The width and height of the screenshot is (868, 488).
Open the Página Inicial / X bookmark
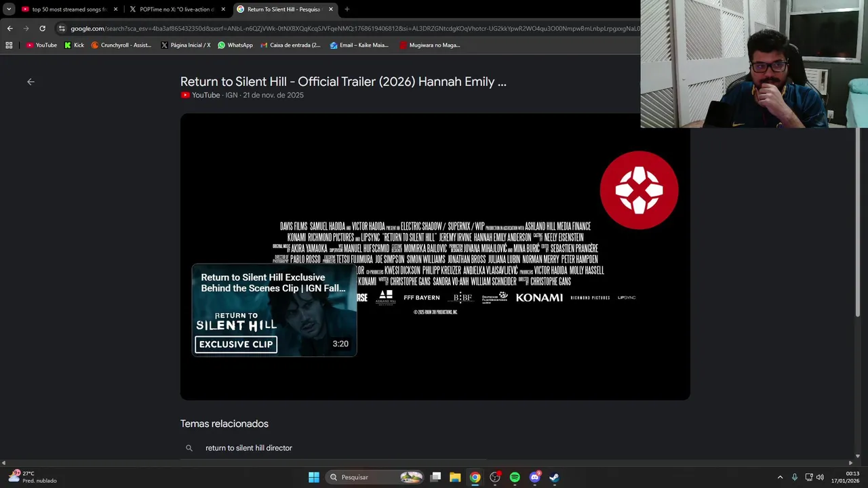click(186, 45)
